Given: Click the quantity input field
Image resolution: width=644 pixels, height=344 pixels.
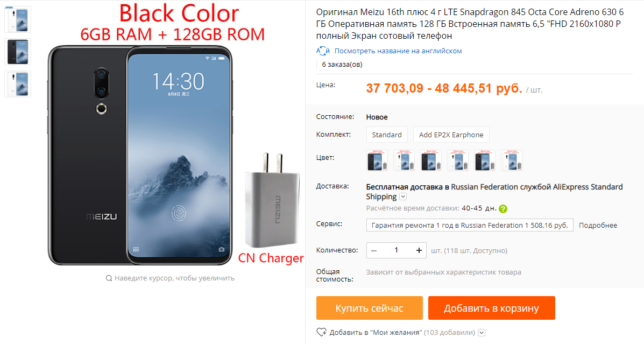Looking at the screenshot, I should pyautogui.click(x=397, y=250).
